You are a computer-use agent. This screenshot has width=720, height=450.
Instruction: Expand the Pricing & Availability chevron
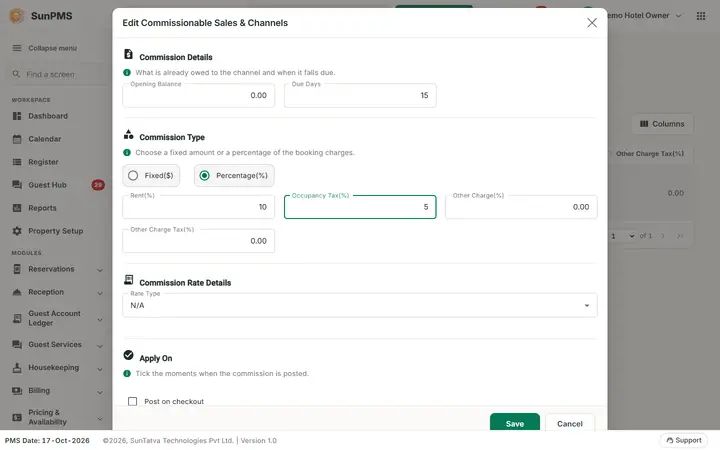point(100,419)
